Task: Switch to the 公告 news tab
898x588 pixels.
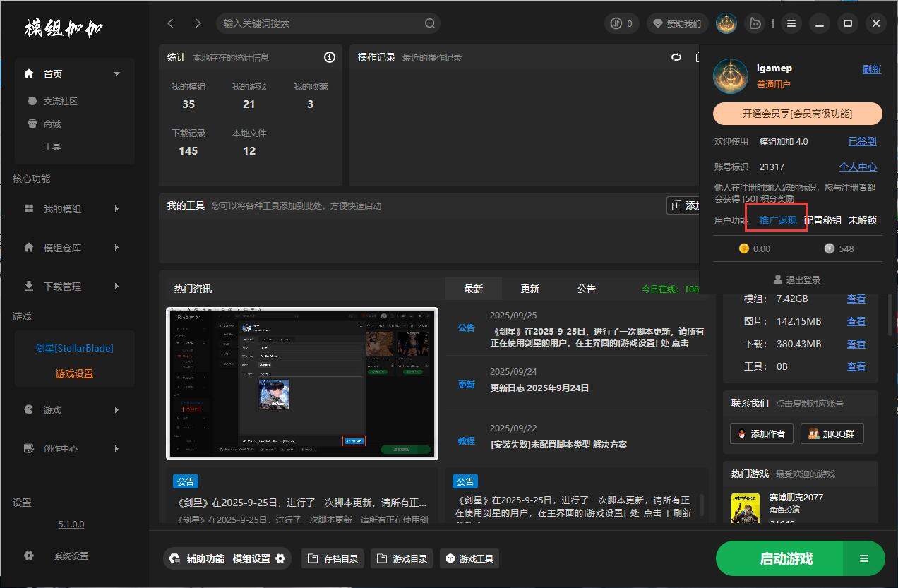Action: [586, 289]
